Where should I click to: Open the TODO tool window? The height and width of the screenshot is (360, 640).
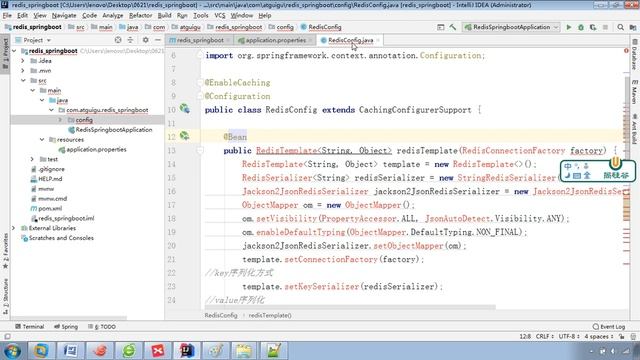click(102, 327)
